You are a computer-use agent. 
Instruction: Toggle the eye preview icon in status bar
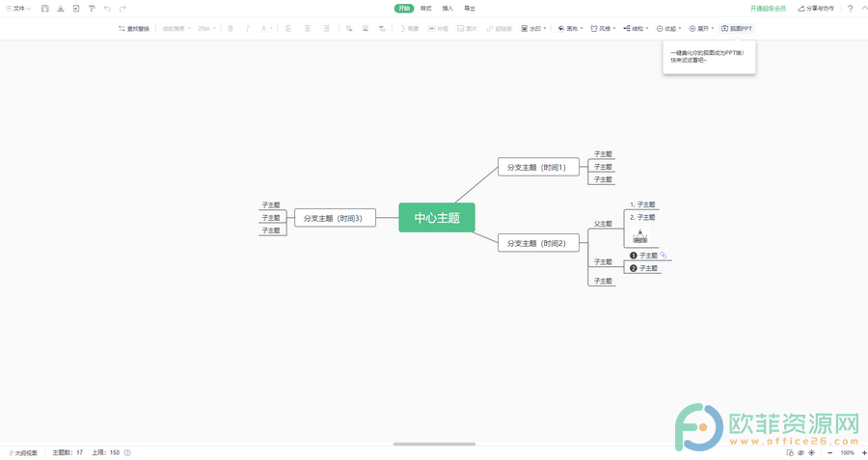[x=800, y=453]
